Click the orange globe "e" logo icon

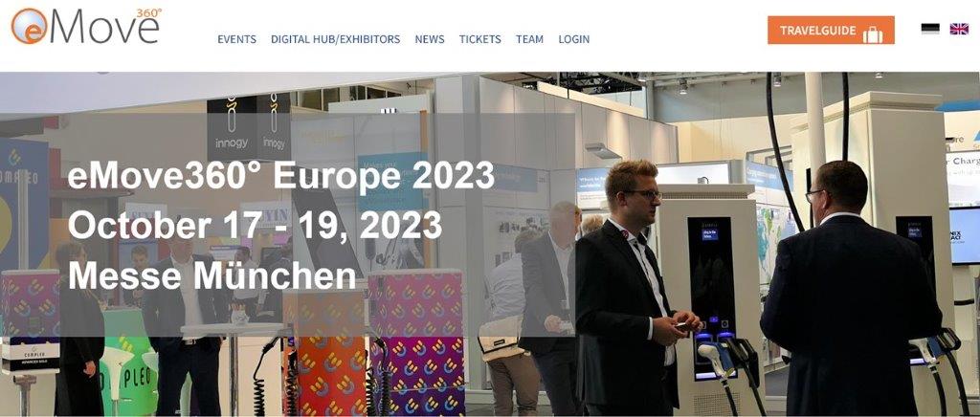tap(28, 26)
